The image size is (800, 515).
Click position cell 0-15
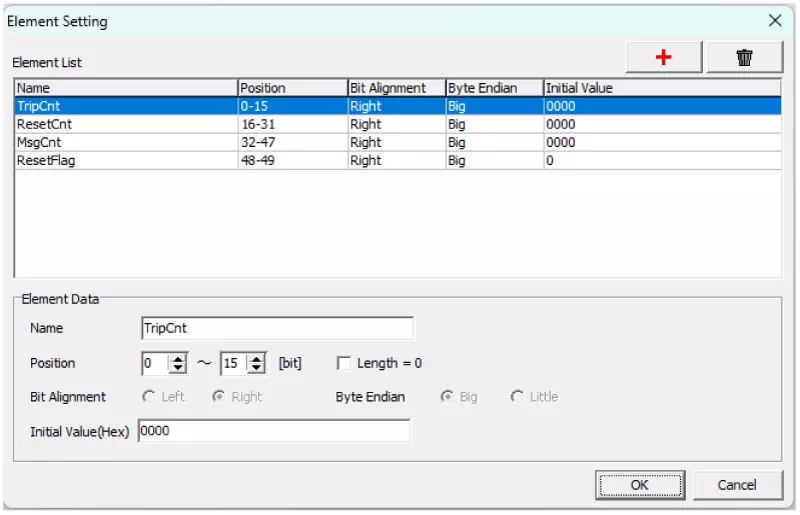tap(293, 106)
